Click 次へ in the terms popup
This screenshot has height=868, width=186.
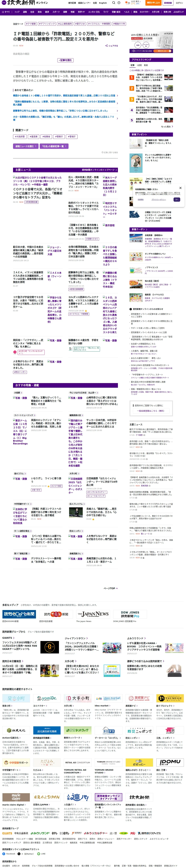[177, 199]
